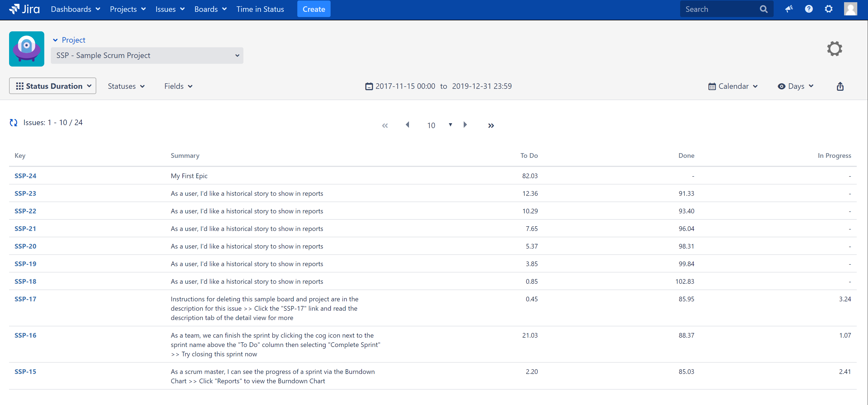Go to the last page of issues
868x405 pixels.
click(491, 125)
